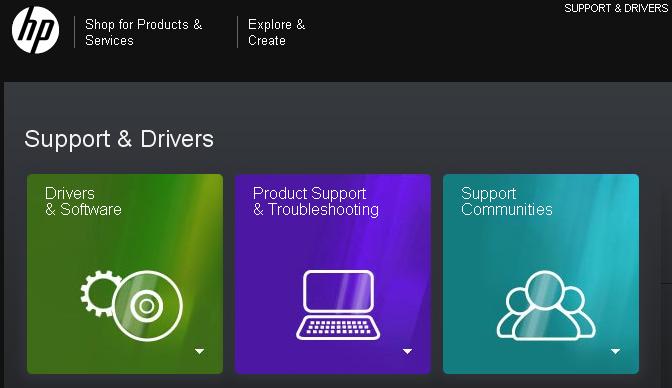Click the Support & Drivers page heading
The height and width of the screenshot is (388, 672).
(119, 139)
